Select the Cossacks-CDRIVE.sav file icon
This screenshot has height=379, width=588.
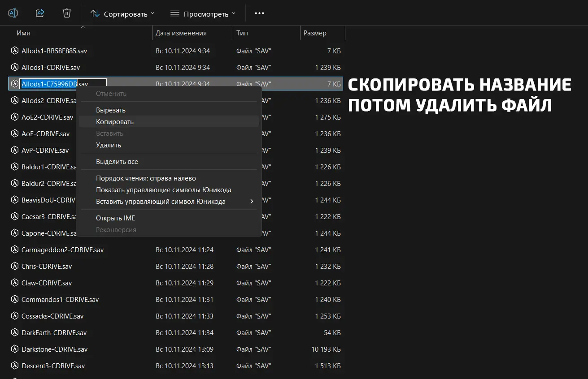tap(14, 316)
